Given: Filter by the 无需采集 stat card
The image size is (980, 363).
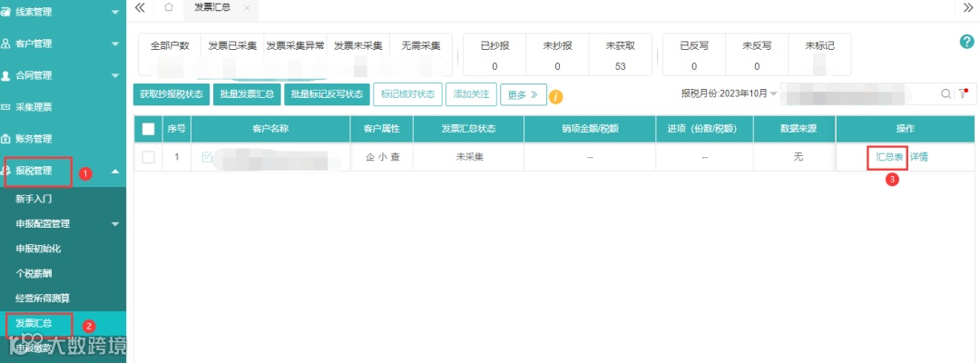Looking at the screenshot, I should (421, 55).
